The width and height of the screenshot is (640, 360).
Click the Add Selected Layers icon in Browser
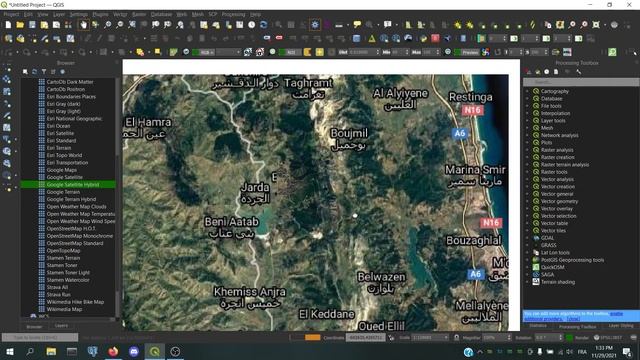pos(25,72)
